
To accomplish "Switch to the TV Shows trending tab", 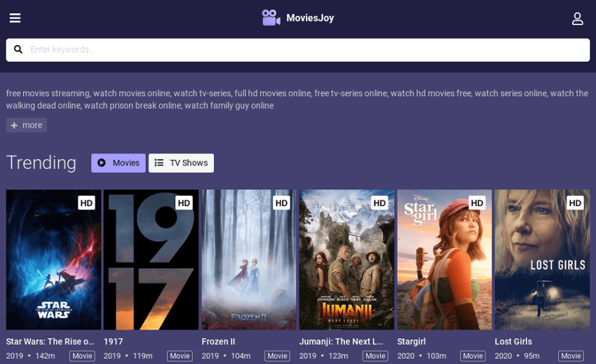I will click(x=181, y=163).
